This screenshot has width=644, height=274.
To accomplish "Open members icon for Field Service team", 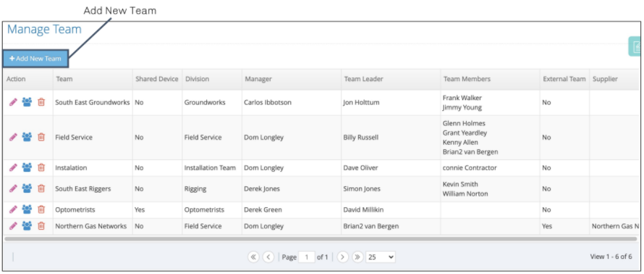I will [27, 137].
